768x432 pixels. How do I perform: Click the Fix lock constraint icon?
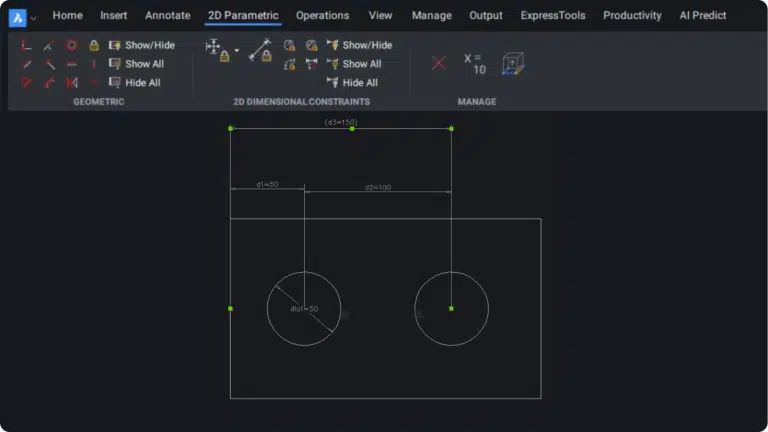(x=93, y=46)
